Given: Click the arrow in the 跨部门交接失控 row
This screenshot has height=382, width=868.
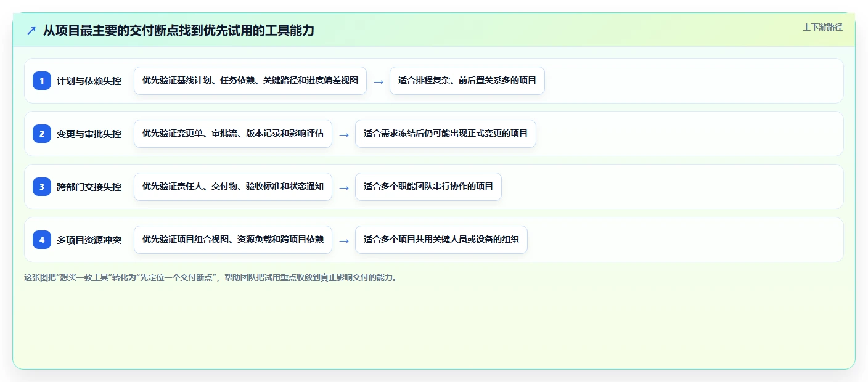Looking at the screenshot, I should point(344,187).
